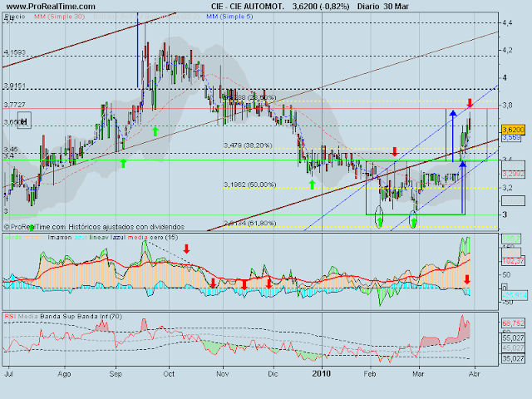This screenshot has height=399, width=532.
Task: Select the 2,9134 (61,80%) Fibonacci label
Action: tap(250, 224)
